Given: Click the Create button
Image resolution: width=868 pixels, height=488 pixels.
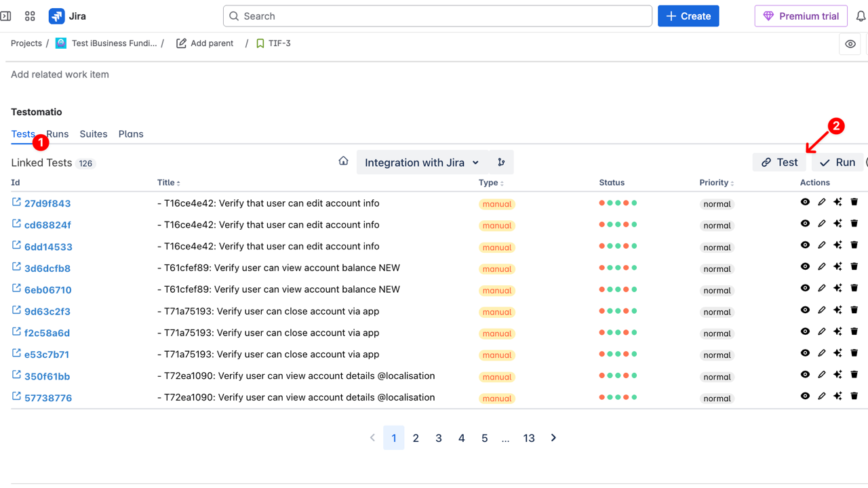Looking at the screenshot, I should pos(688,16).
